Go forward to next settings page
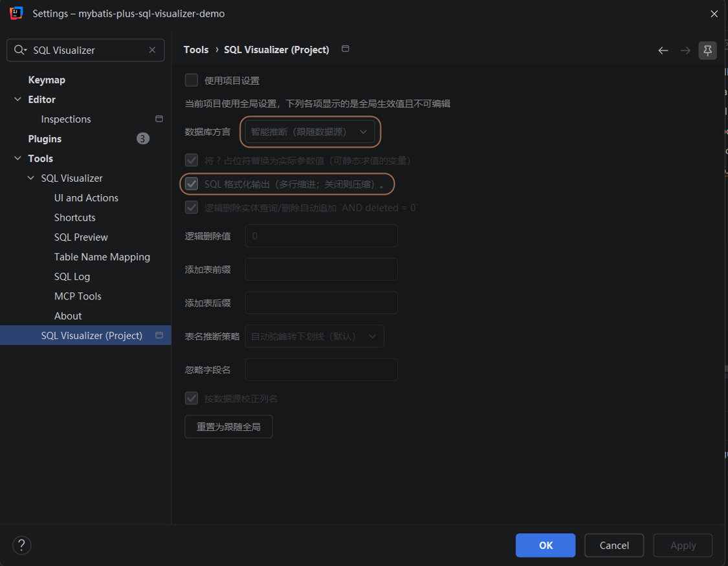Screen dimensions: 728x566 (685, 50)
